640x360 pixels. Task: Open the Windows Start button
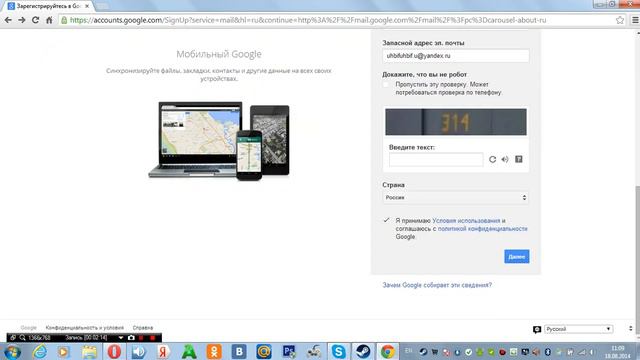(x=13, y=351)
